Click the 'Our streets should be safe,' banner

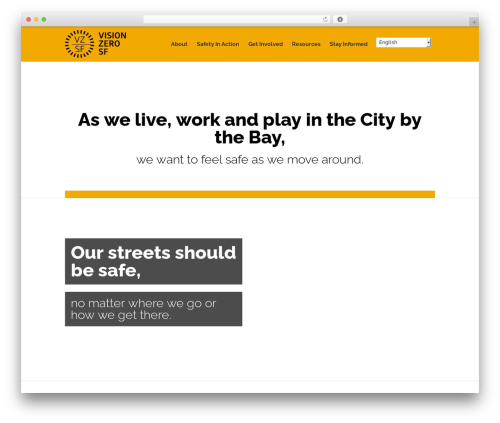tap(153, 261)
